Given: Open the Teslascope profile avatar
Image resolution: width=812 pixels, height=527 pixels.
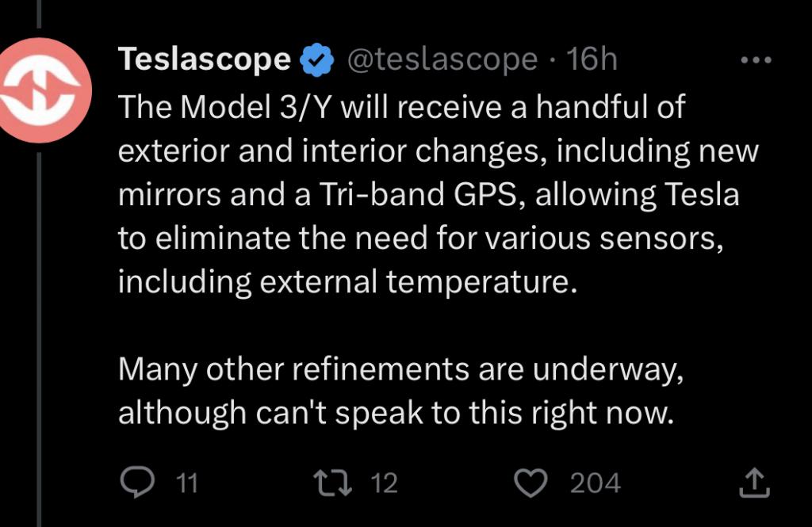Looking at the screenshot, I should (x=40, y=90).
